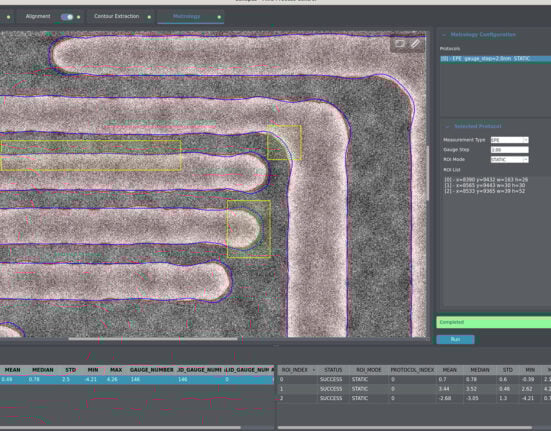This screenshot has height=431, width=551.
Task: Click the left table MEDIAN column header
Action: tap(43, 370)
